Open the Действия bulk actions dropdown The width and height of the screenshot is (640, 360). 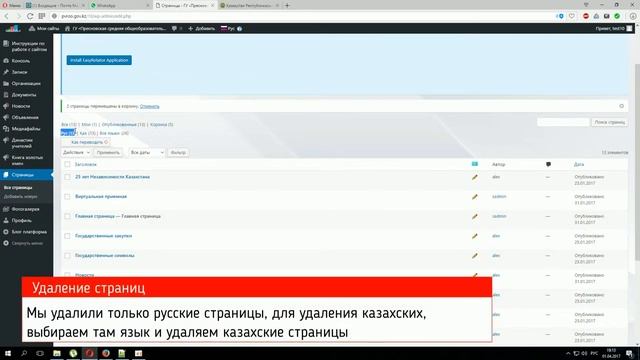(76, 152)
